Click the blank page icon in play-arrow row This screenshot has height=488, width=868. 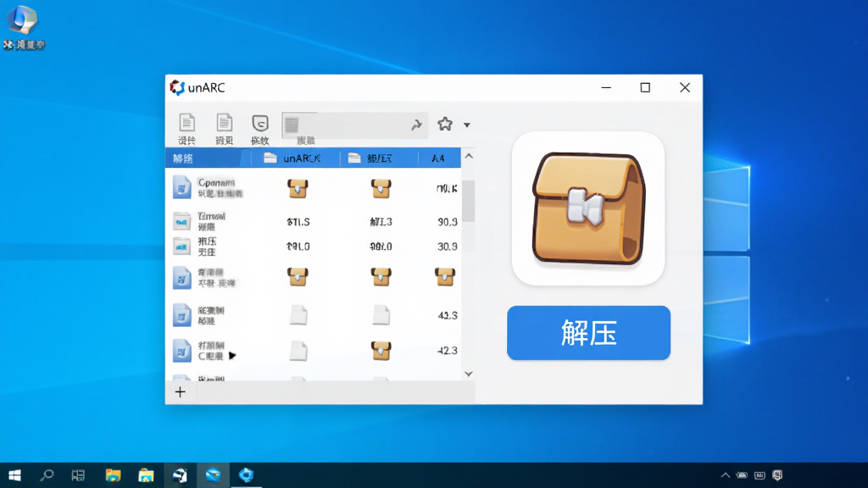(298, 351)
